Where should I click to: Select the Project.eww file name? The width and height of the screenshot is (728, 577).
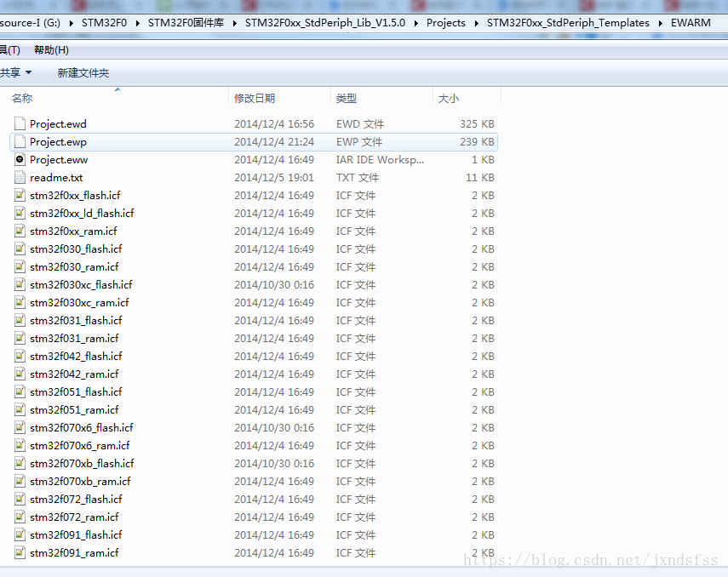59,160
